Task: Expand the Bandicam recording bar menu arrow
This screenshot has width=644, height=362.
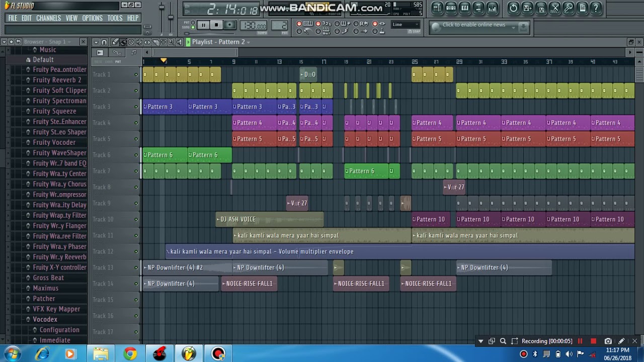Action: tap(480, 341)
